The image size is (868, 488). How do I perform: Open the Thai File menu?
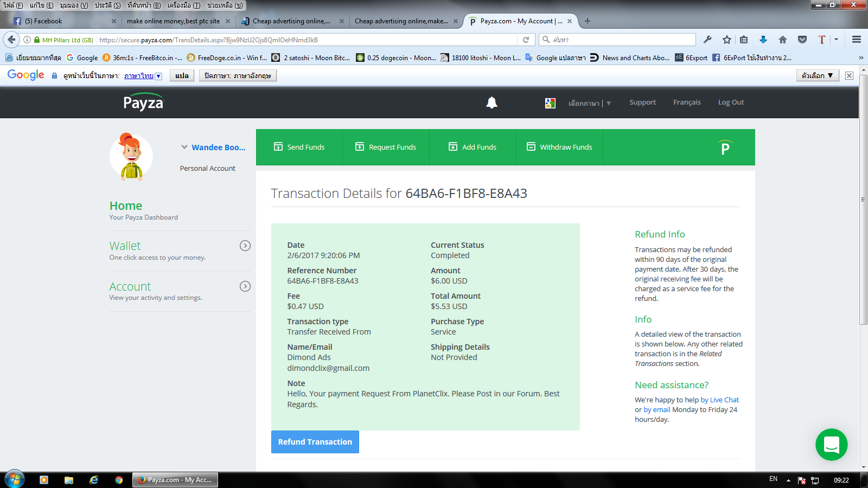(13, 5)
